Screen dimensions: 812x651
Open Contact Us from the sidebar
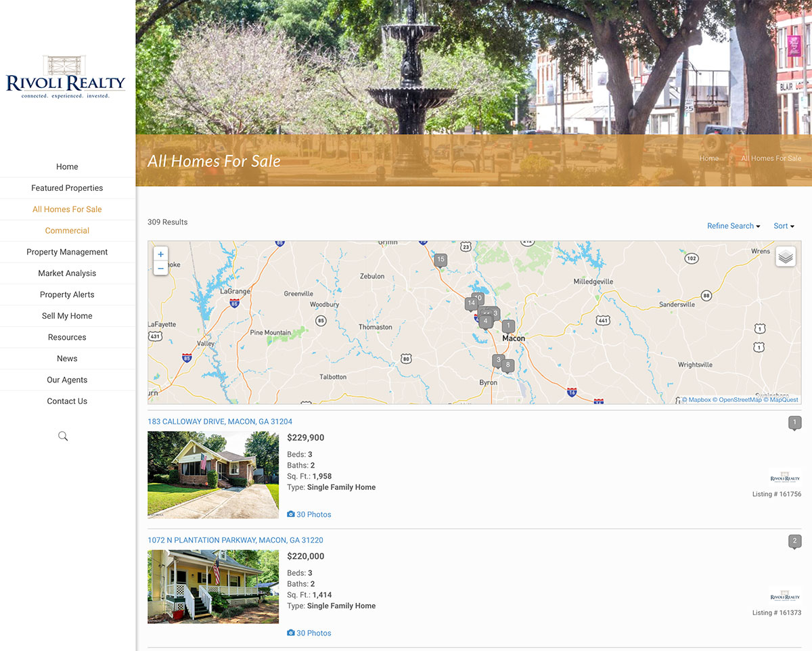click(x=67, y=401)
